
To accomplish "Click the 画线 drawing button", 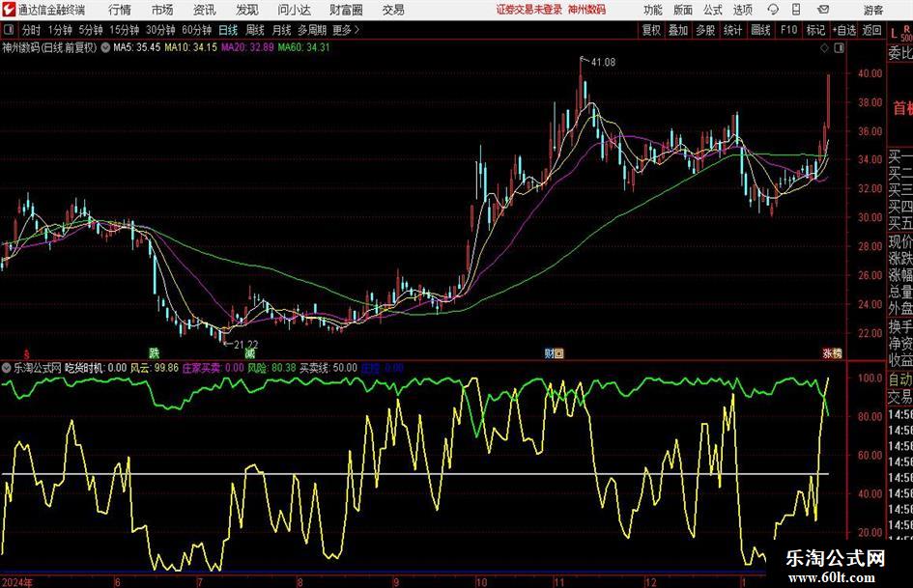I will pyautogui.click(x=760, y=30).
